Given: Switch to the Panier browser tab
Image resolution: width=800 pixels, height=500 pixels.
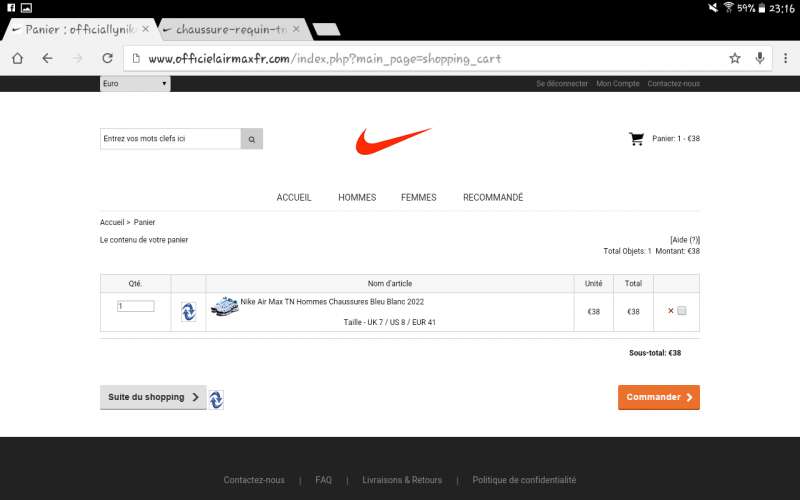Looking at the screenshot, I should coord(80,30).
